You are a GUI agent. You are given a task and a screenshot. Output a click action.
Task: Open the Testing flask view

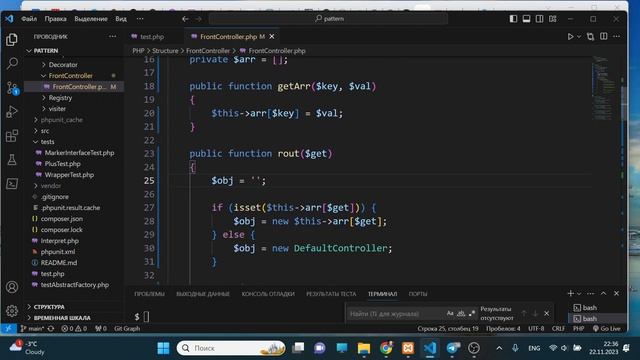tap(12, 160)
